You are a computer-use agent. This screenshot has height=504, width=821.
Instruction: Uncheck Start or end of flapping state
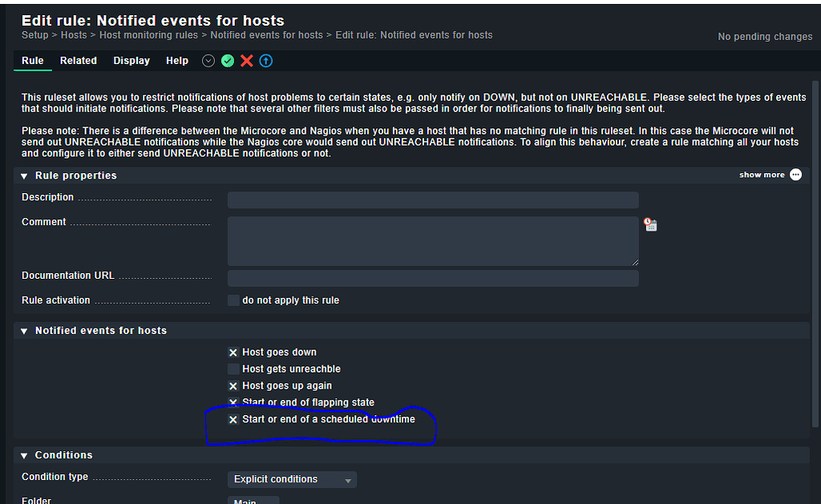(x=233, y=402)
